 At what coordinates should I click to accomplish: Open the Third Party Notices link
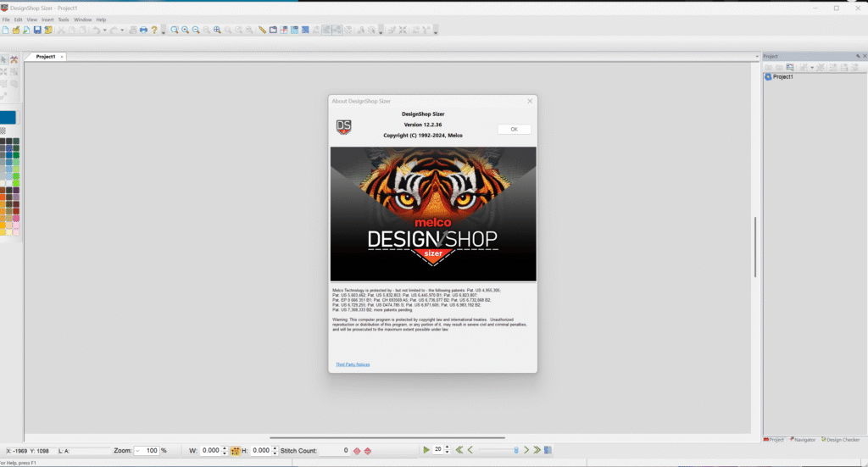[x=353, y=364]
